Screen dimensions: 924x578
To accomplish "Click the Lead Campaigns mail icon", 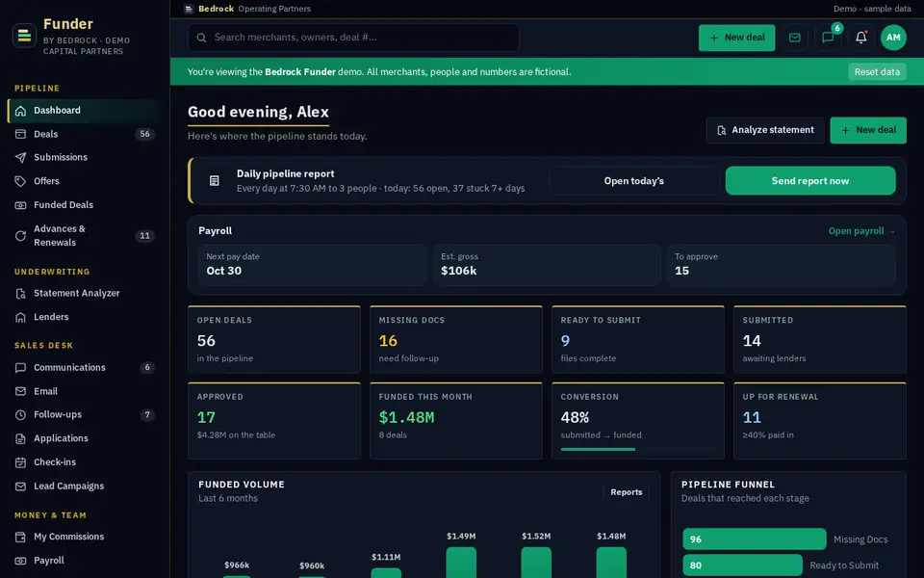I will point(20,486).
